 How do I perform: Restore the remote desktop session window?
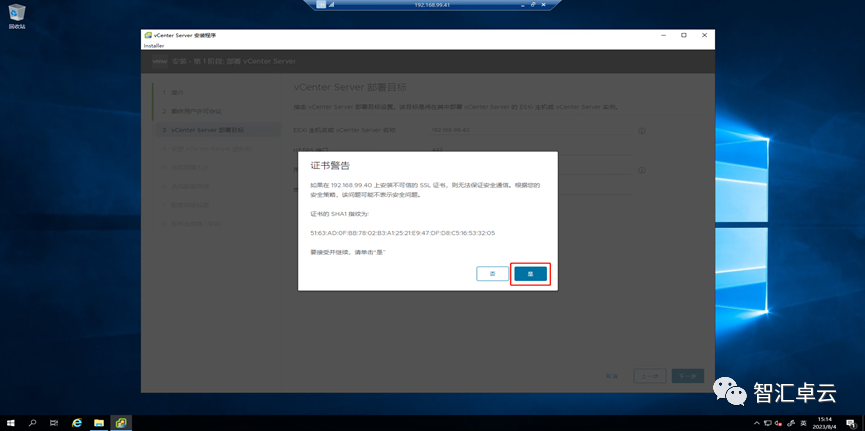coord(533,4)
